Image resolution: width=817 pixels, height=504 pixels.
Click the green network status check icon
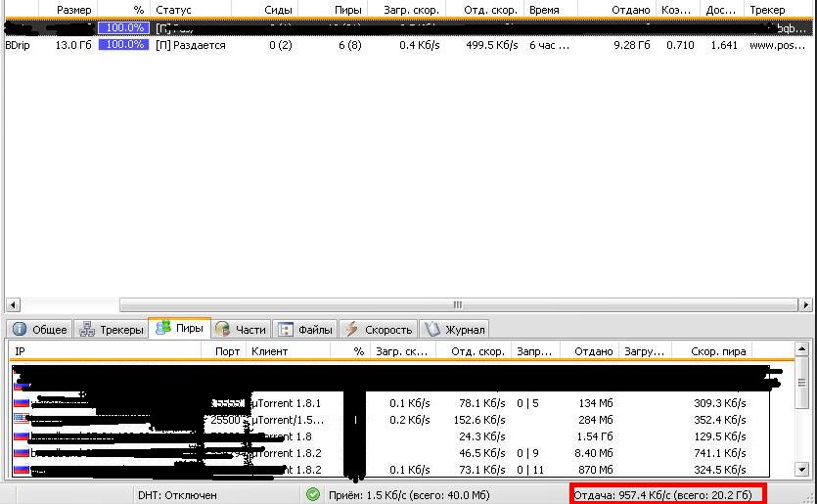click(313, 494)
